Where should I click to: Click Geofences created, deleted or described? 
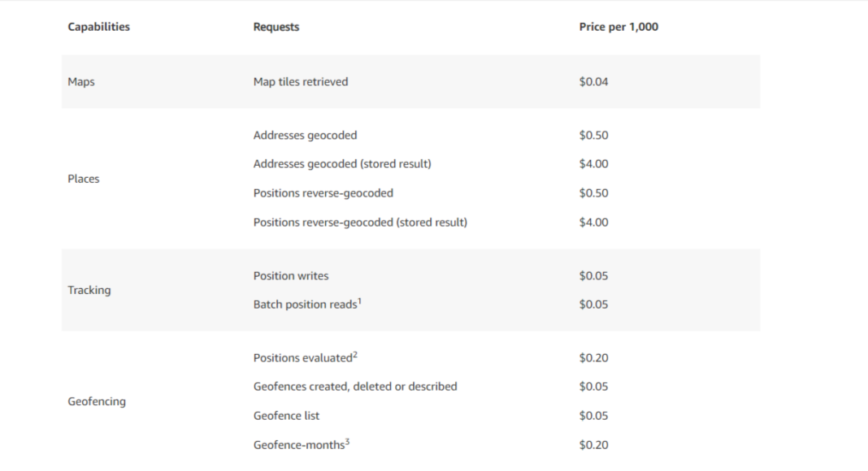tap(355, 387)
